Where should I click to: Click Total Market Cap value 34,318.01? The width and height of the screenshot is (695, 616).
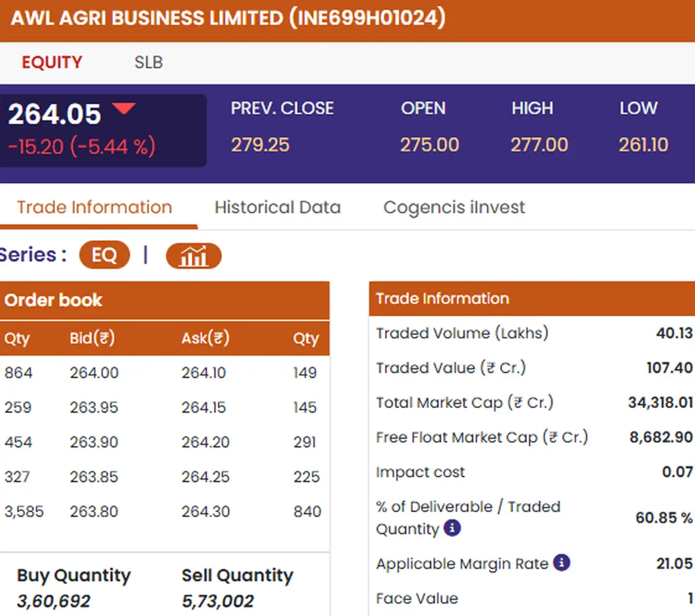tap(660, 402)
